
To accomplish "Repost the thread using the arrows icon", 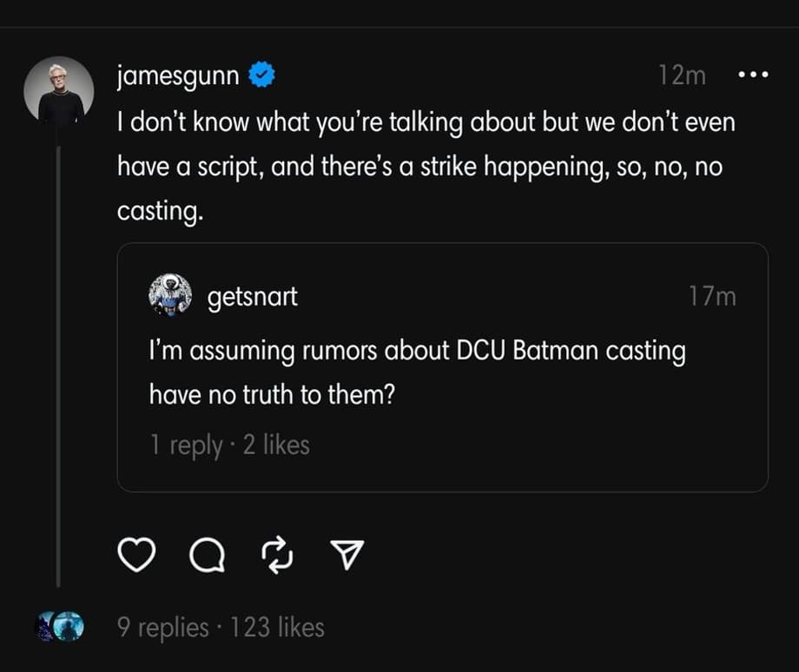I will pyautogui.click(x=278, y=555).
